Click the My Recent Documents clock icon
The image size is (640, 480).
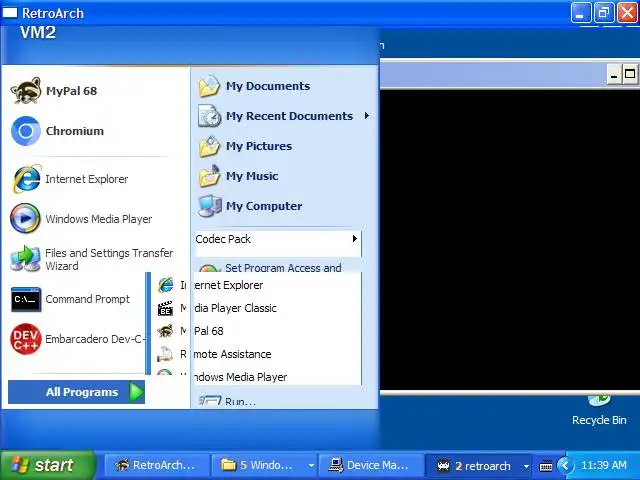(x=209, y=116)
